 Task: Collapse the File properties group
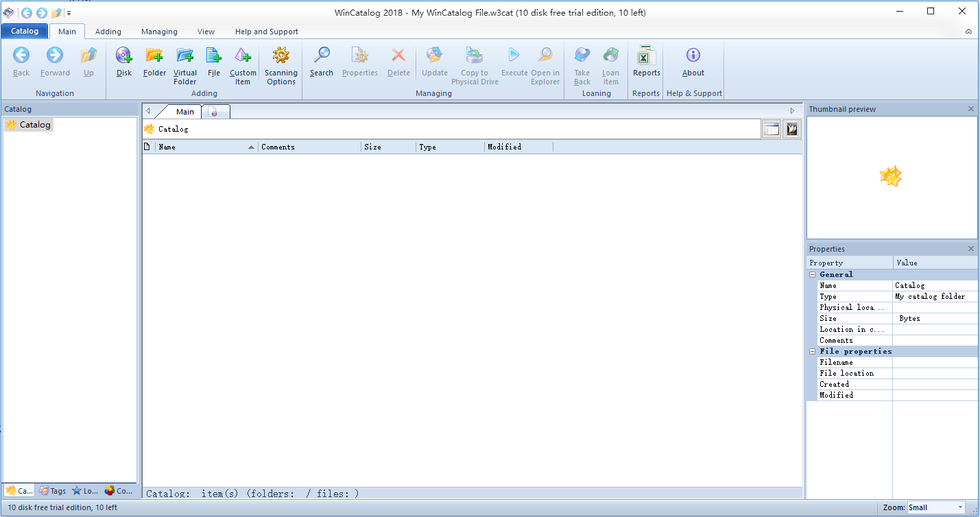click(x=813, y=351)
